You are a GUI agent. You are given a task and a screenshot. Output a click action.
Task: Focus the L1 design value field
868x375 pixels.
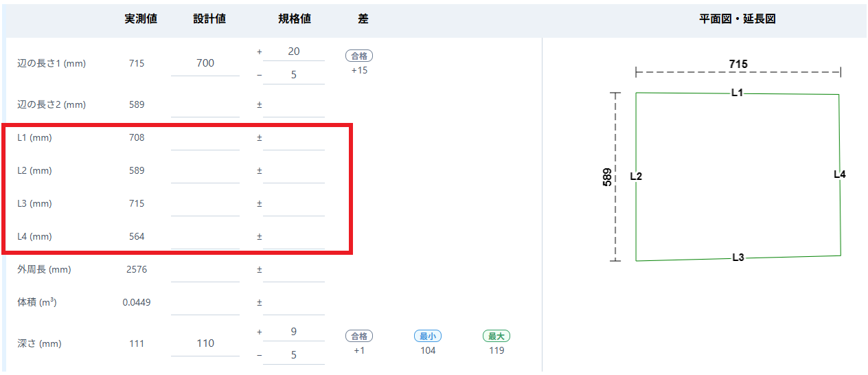(x=205, y=138)
